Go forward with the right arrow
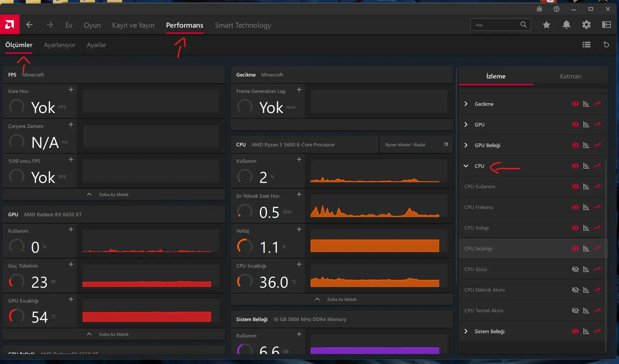This screenshot has height=364, width=619. [50, 25]
